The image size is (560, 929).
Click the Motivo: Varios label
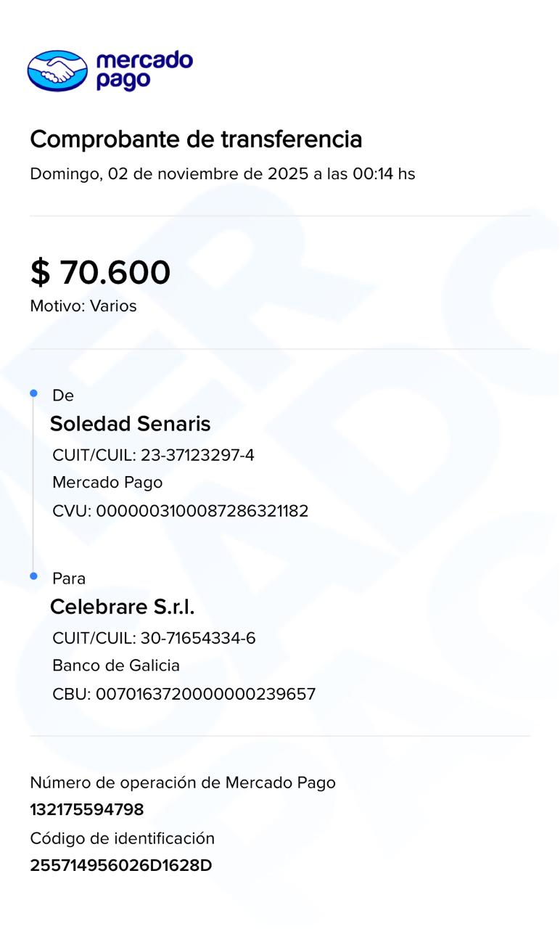[83, 306]
